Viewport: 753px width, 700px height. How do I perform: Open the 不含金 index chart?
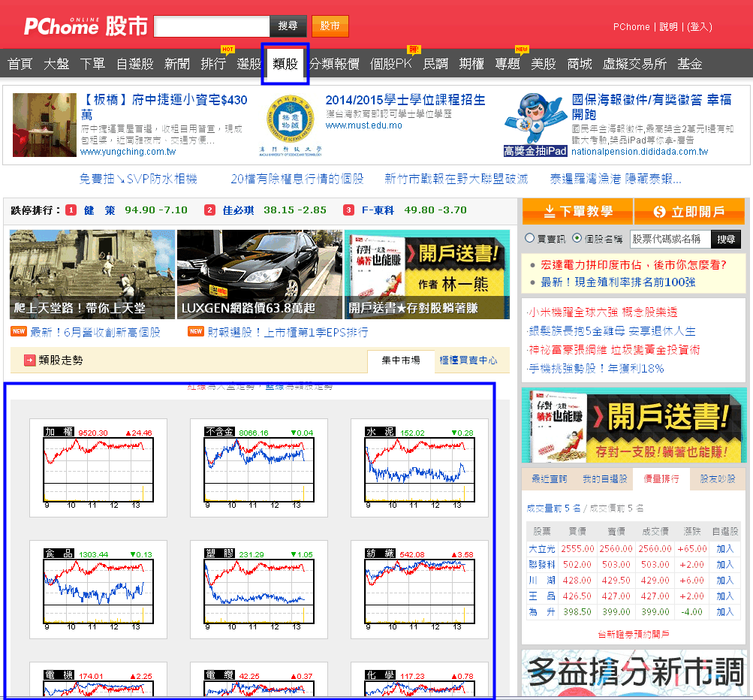click(x=259, y=467)
